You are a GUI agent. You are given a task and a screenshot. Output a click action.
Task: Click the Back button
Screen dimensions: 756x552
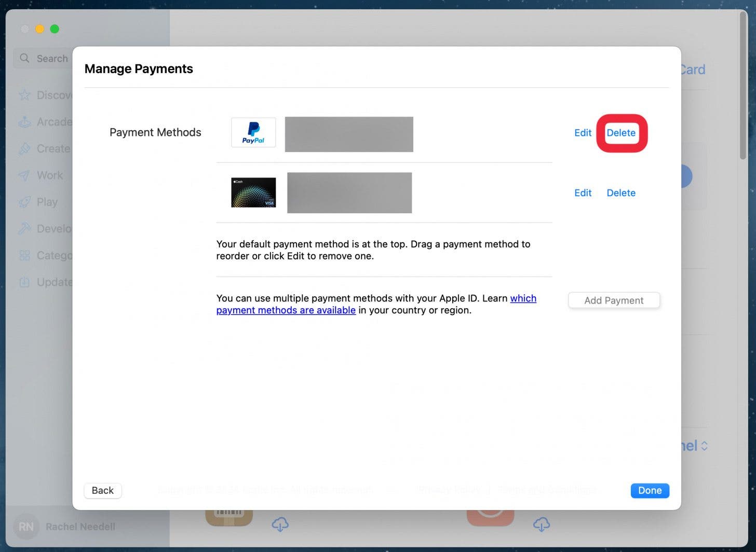[102, 490]
